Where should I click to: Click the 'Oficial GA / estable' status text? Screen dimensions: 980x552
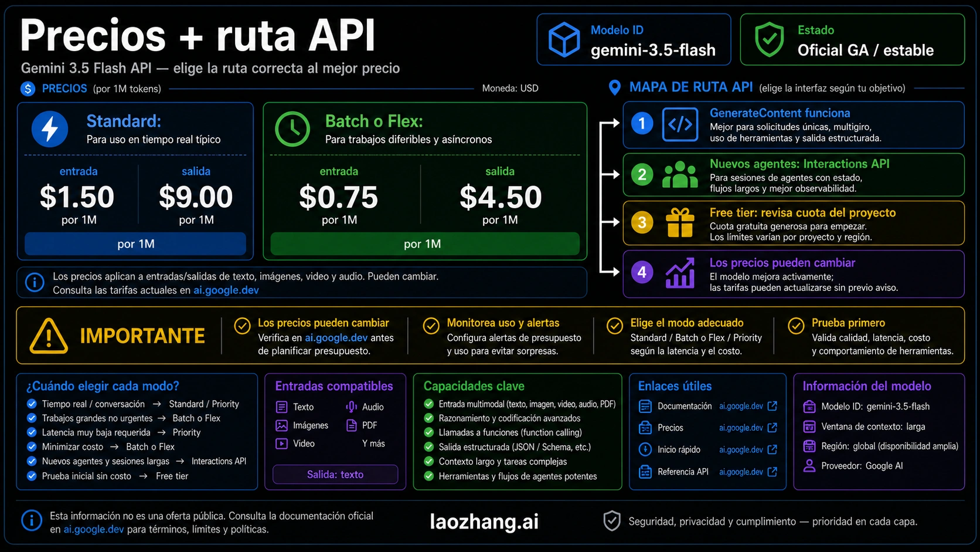(x=866, y=50)
